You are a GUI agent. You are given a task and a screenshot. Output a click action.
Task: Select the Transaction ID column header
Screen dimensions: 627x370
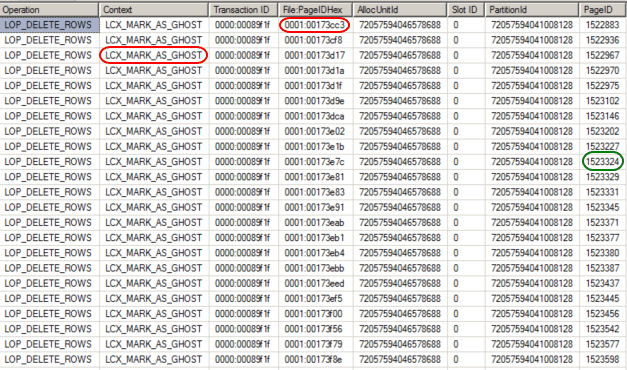tap(243, 10)
